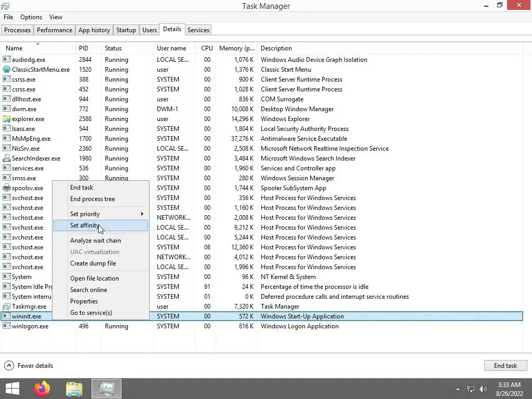Sort by PID column header

[x=88, y=48]
